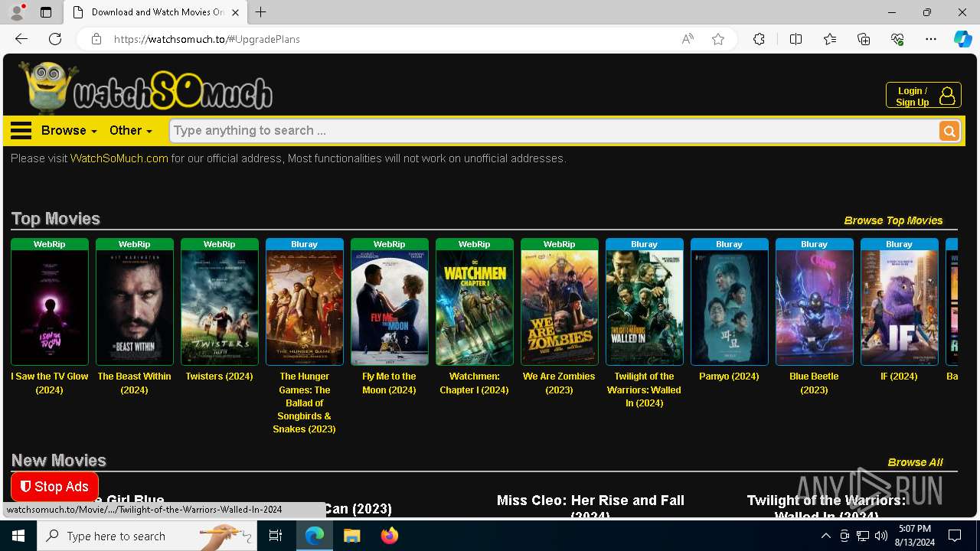Open the Browse All new movies link
Image resolution: width=980 pixels, height=551 pixels.
coord(915,462)
